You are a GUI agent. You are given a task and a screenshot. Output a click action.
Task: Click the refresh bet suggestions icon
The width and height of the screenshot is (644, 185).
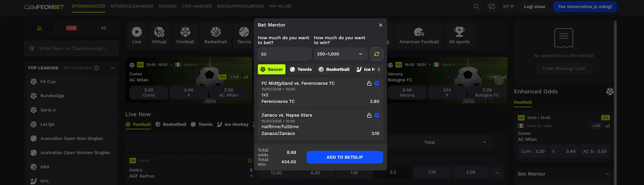(376, 54)
